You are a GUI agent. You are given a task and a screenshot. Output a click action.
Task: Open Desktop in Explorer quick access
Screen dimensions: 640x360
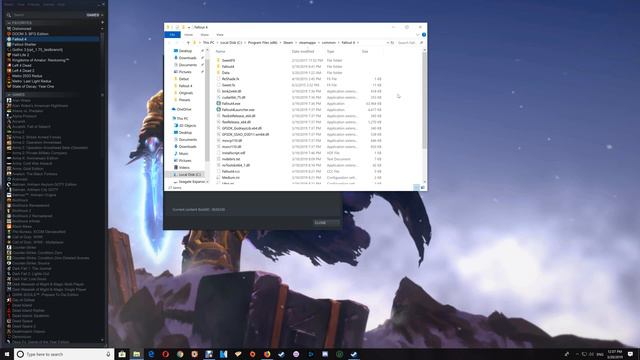pyautogui.click(x=185, y=51)
